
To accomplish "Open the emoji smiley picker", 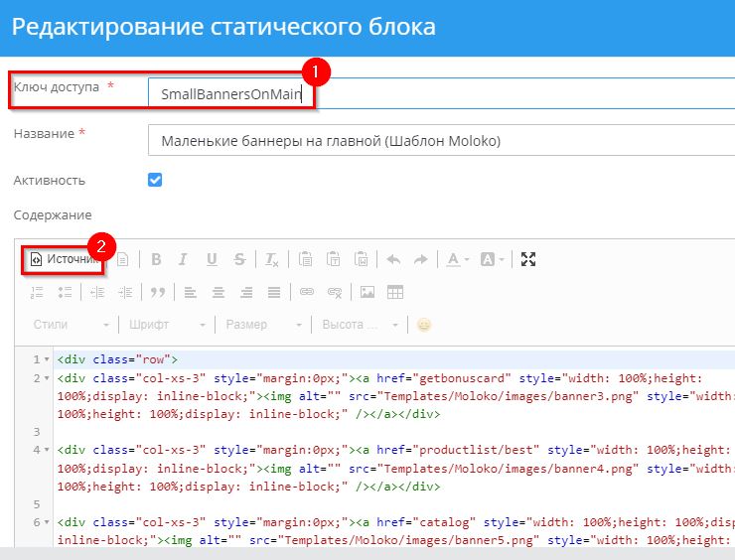I will click(424, 325).
